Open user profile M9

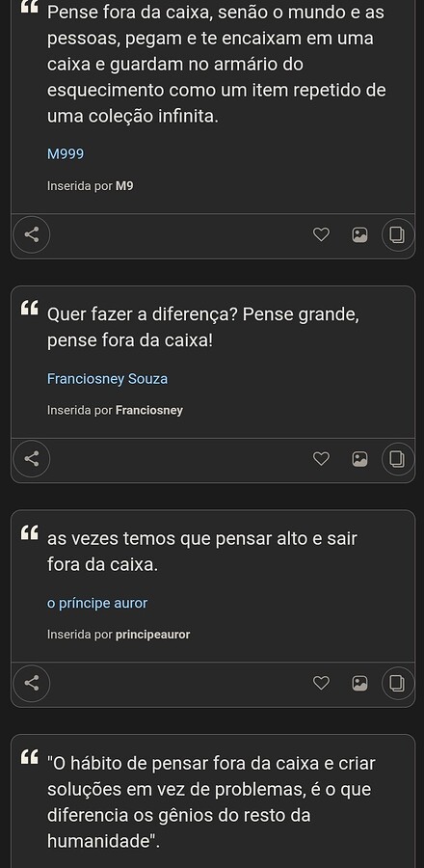(x=124, y=186)
